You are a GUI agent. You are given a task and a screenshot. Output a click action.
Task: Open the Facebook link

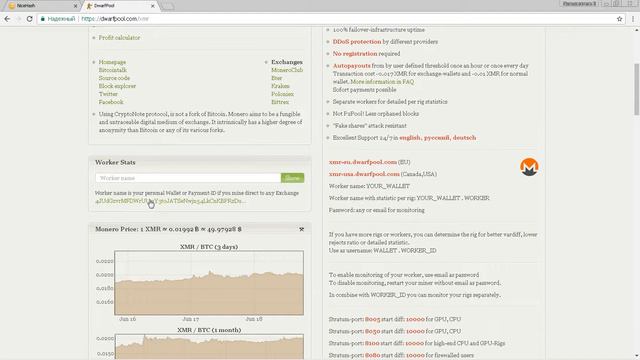[x=111, y=102]
